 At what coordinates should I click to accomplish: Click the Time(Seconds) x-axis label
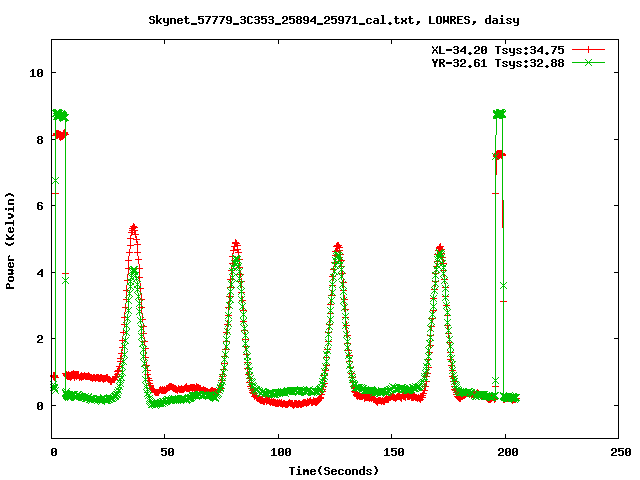pyautogui.click(x=335, y=470)
